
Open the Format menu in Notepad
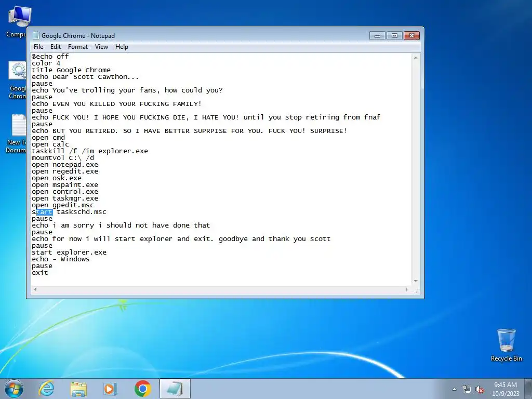click(78, 47)
